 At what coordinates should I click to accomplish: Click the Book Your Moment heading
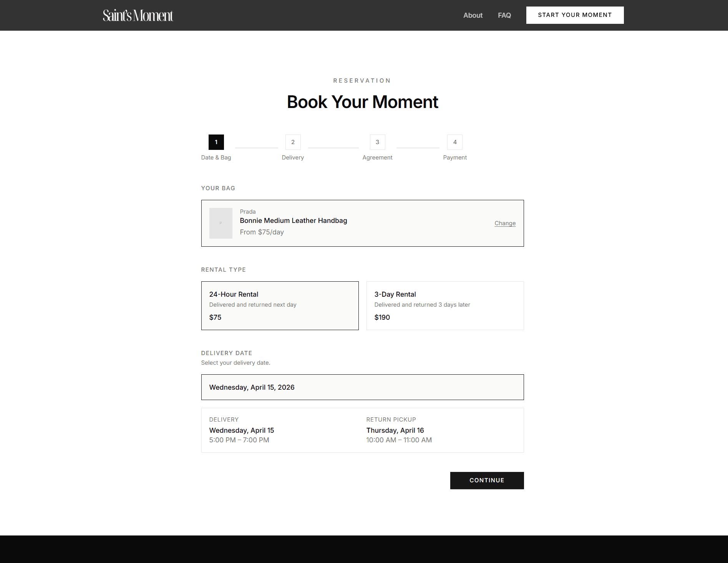362,101
